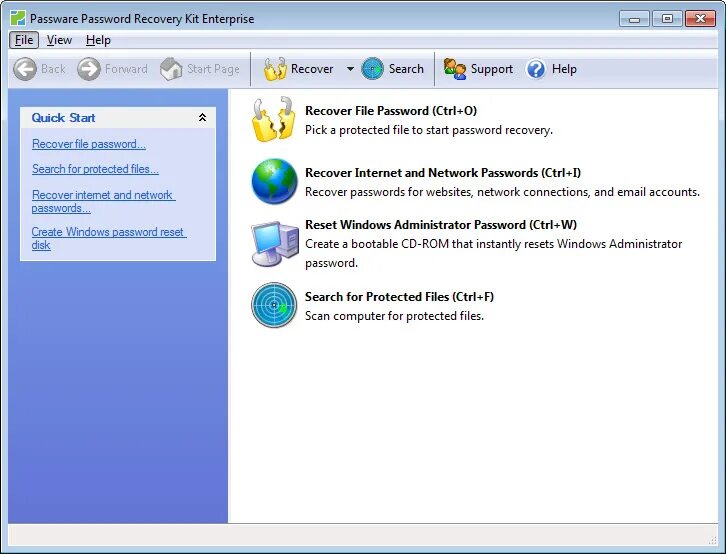Select 'Recover File Password (Ctrl+O)' heading
Image resolution: width=726 pixels, height=554 pixels.
[391, 111]
